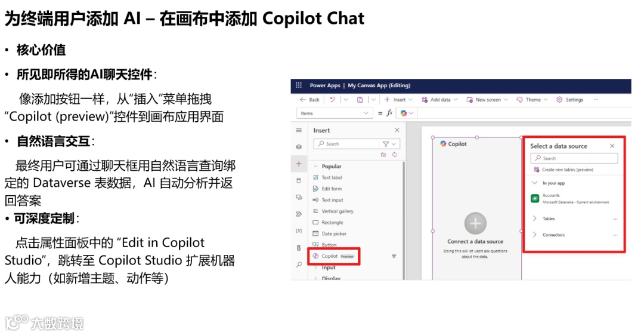This screenshot has width=644, height=335.
Task: Insert an Edit form control
Action: coord(327,189)
